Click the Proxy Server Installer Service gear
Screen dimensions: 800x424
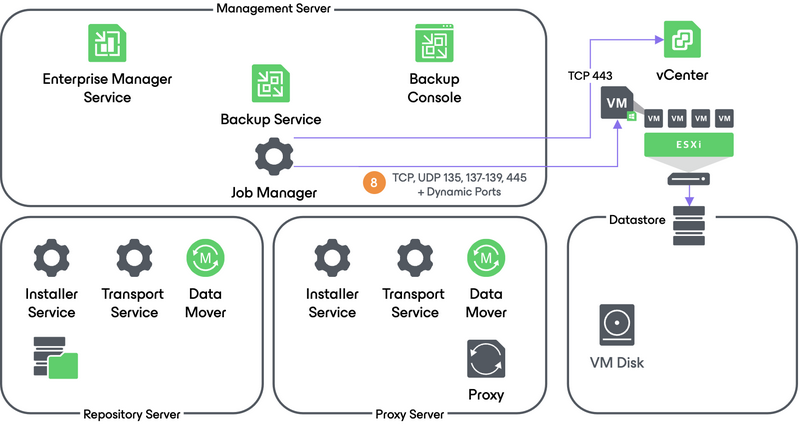(332, 258)
